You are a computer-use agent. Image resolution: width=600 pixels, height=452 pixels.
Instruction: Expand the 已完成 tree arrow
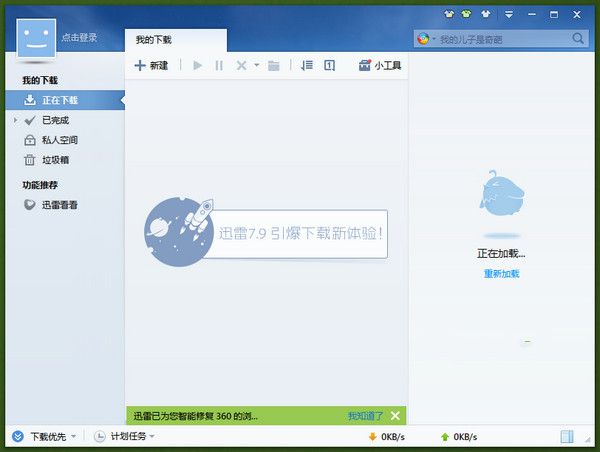tap(16, 120)
